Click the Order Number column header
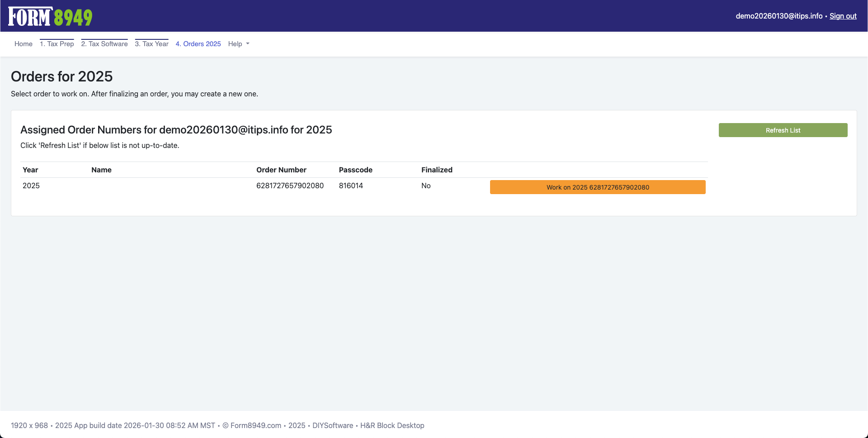This screenshot has height=438, width=868. point(281,170)
